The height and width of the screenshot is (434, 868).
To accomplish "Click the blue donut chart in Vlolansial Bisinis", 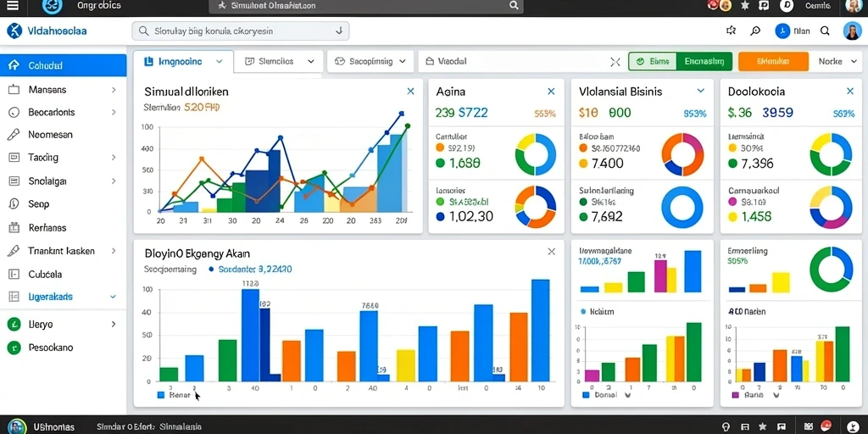I will [x=682, y=208].
